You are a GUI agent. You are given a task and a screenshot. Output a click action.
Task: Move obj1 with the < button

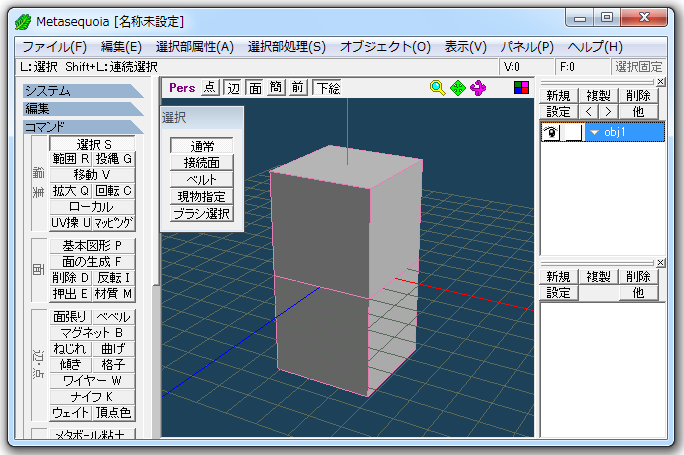tap(588, 112)
